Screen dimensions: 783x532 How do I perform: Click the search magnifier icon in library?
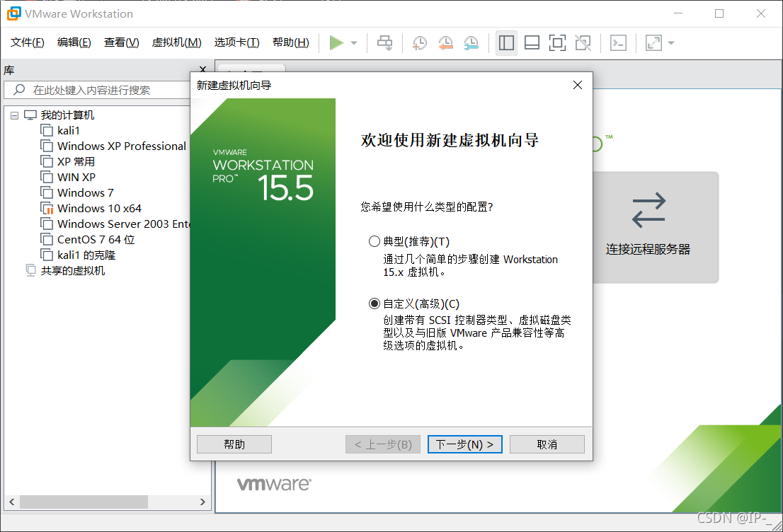tap(20, 90)
